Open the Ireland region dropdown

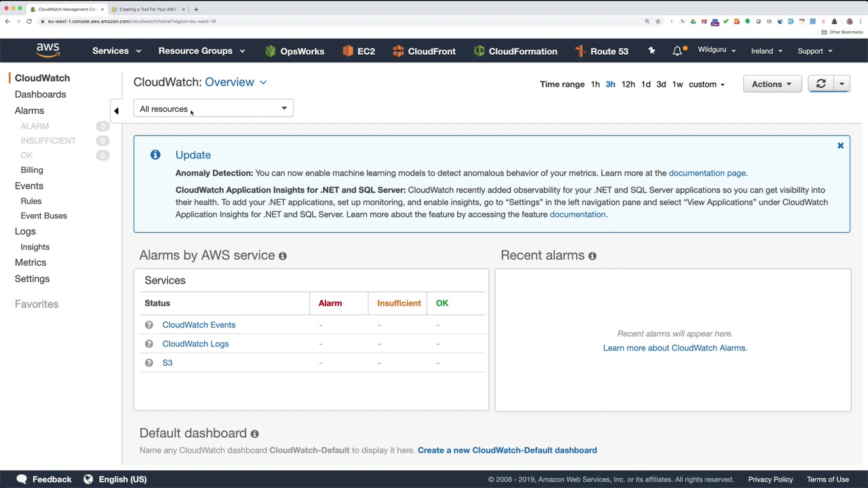tap(766, 51)
